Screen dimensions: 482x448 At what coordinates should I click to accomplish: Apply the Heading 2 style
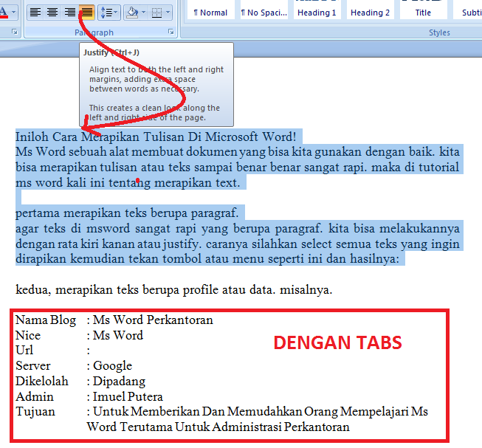370,10
